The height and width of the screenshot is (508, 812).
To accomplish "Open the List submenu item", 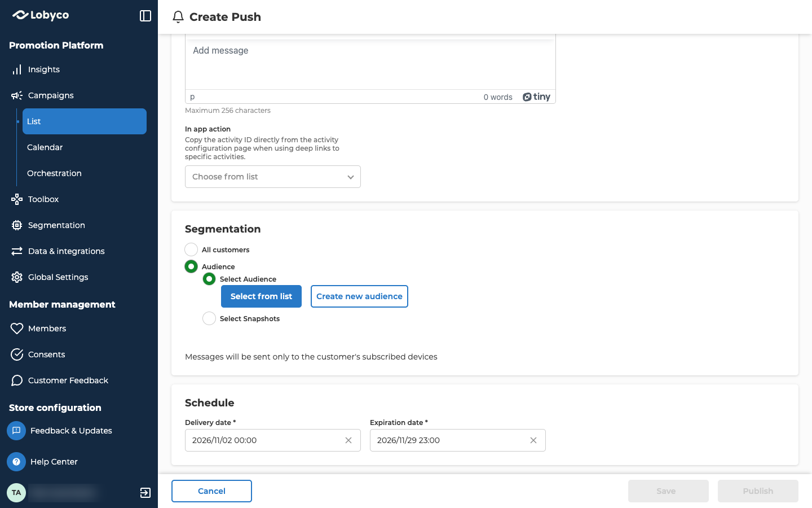I will tap(85, 121).
